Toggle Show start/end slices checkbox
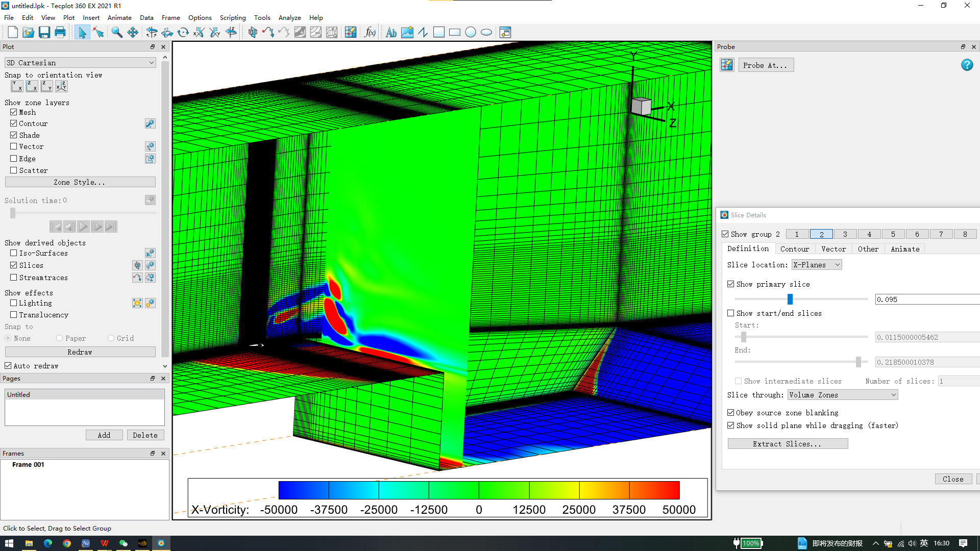The width and height of the screenshot is (980, 551). (x=731, y=313)
